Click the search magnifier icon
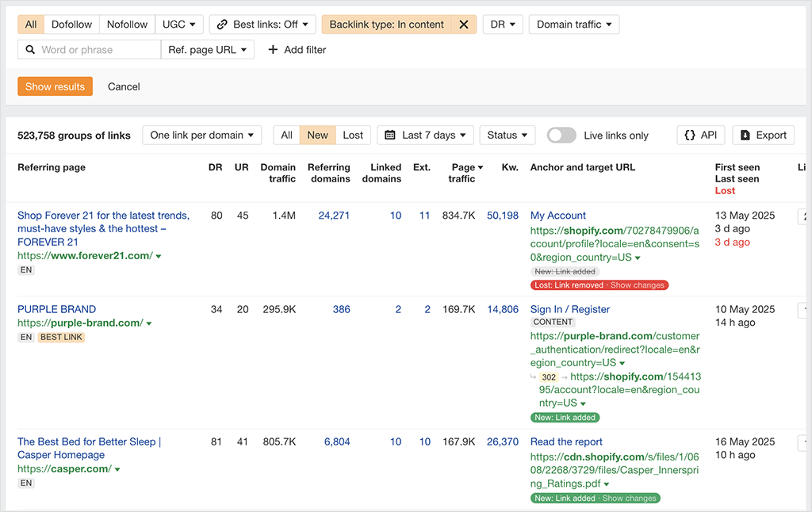Screen dimensions: 812x512 point(30,50)
